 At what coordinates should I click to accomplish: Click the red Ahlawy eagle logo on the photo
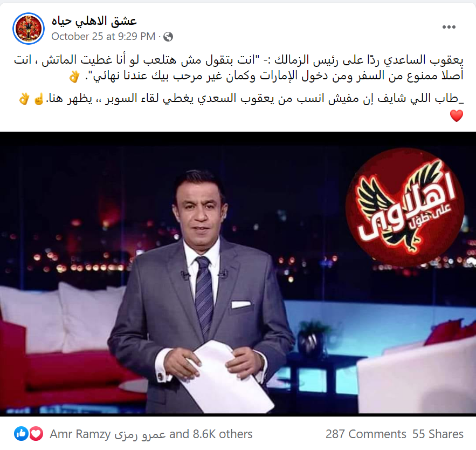pyautogui.click(x=405, y=207)
